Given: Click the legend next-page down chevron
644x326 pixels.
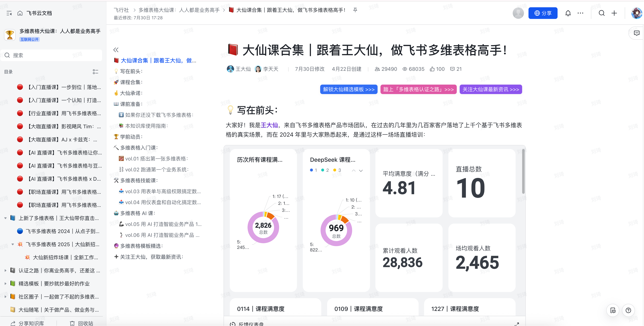Looking at the screenshot, I should tap(361, 170).
